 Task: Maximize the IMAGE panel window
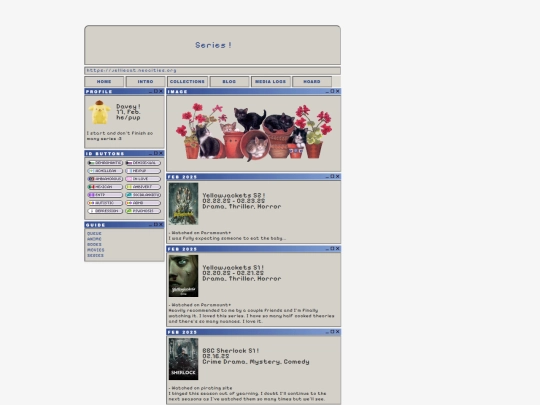(x=332, y=91)
